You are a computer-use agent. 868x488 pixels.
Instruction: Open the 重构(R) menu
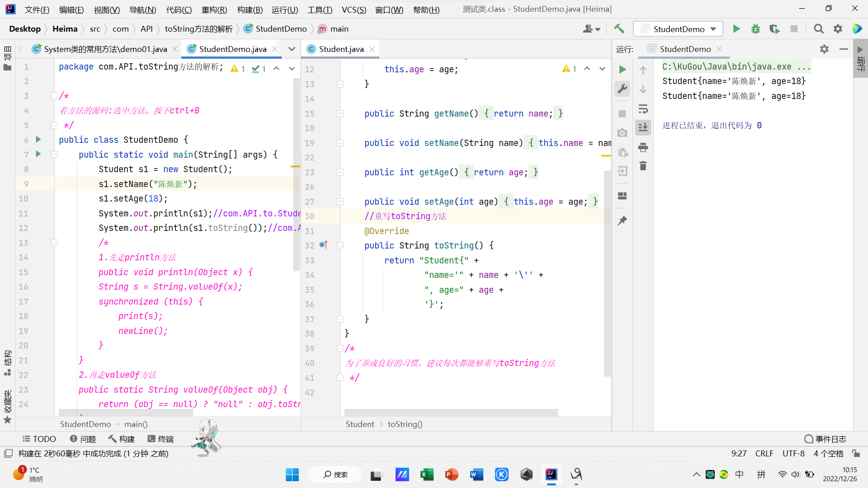[214, 9]
